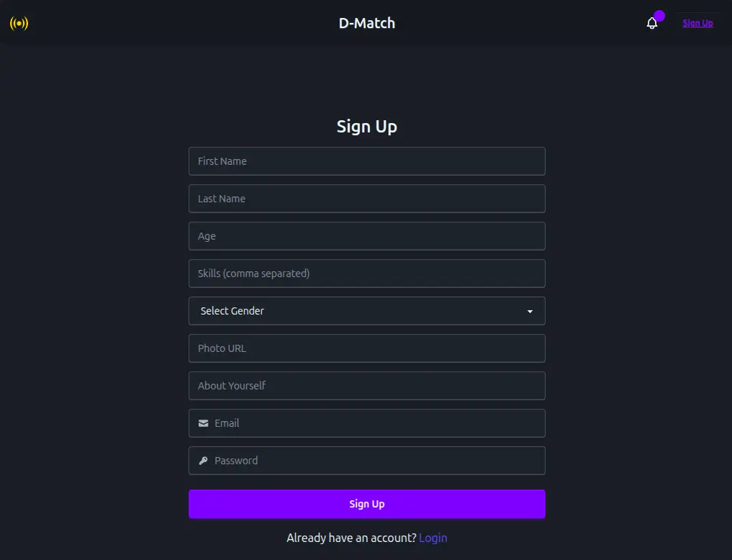The image size is (732, 560).
Task: Focus the About Yourself text field
Action: click(x=367, y=386)
